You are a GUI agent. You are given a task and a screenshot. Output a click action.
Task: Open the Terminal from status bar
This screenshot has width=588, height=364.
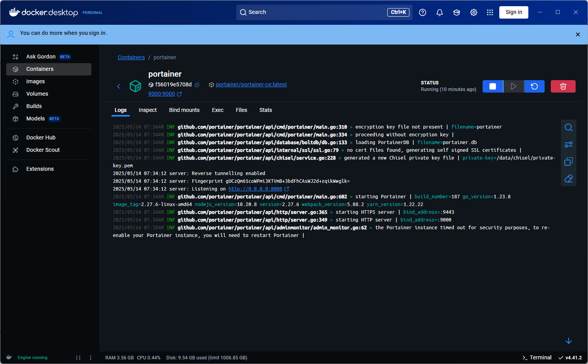[537, 357]
